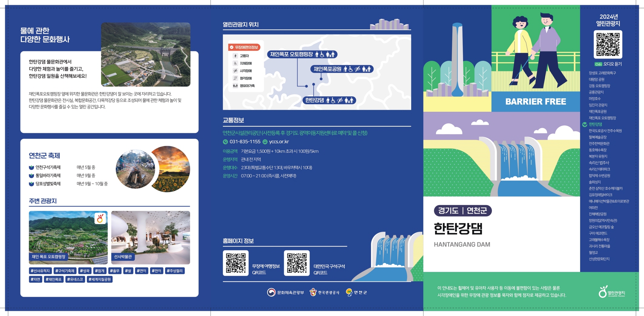Select the 한탄강댐 map location label
This screenshot has height=316, width=644.
point(329,100)
